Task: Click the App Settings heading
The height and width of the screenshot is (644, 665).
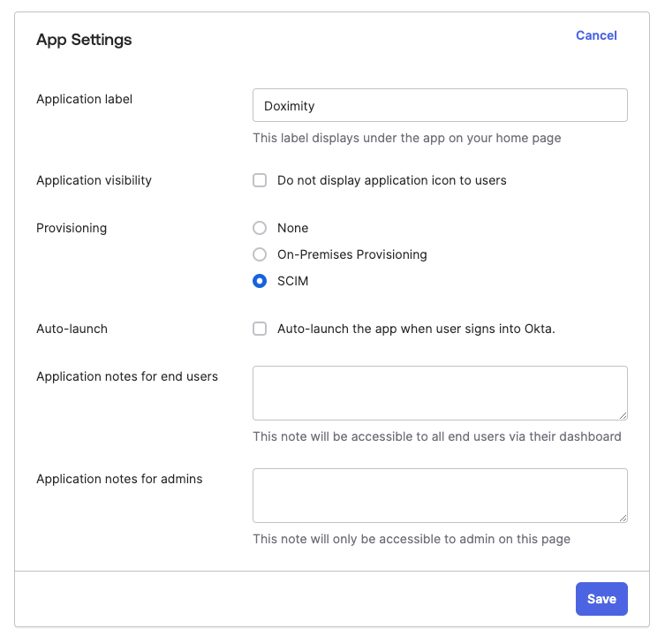Action: [x=84, y=40]
